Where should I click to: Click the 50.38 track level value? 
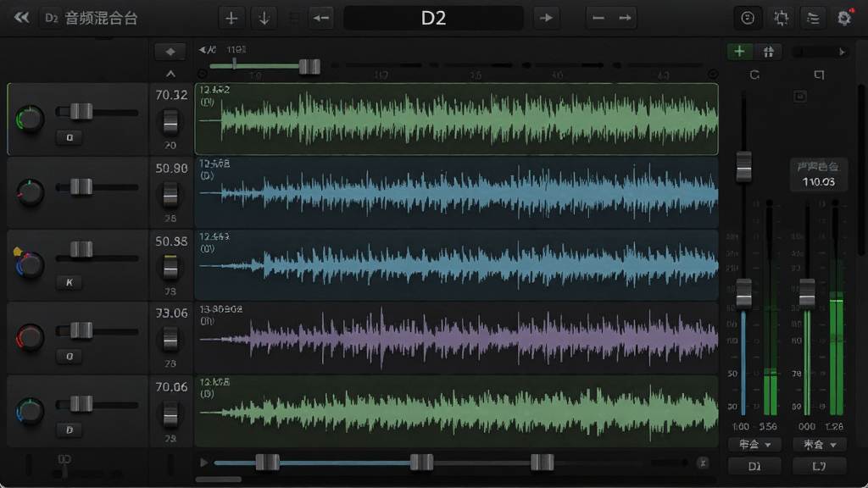171,241
